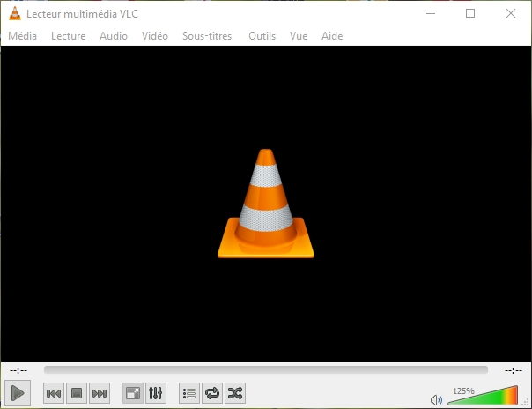Toggle fullscreen video mode
The width and height of the screenshot is (532, 409).
[x=132, y=393]
